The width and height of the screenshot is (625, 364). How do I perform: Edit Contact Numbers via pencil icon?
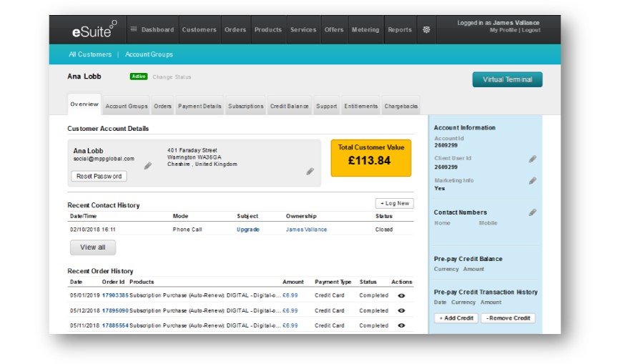coord(532,212)
